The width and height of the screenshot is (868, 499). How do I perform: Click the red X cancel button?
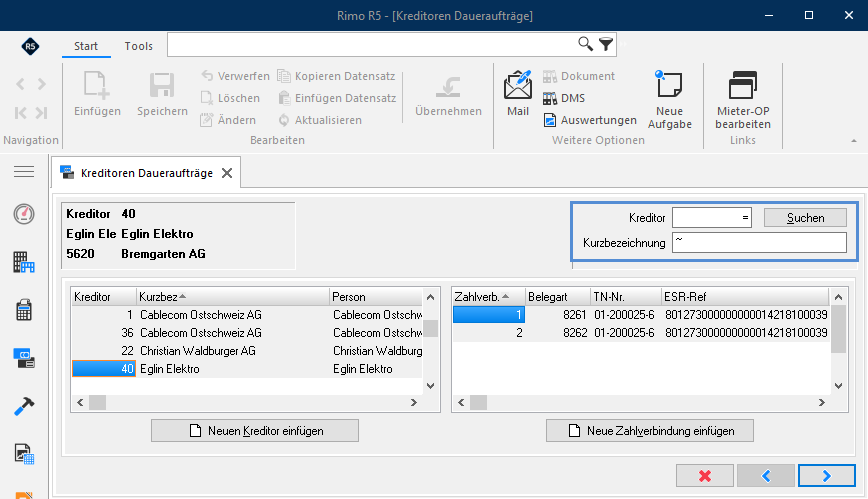pyautogui.click(x=705, y=476)
